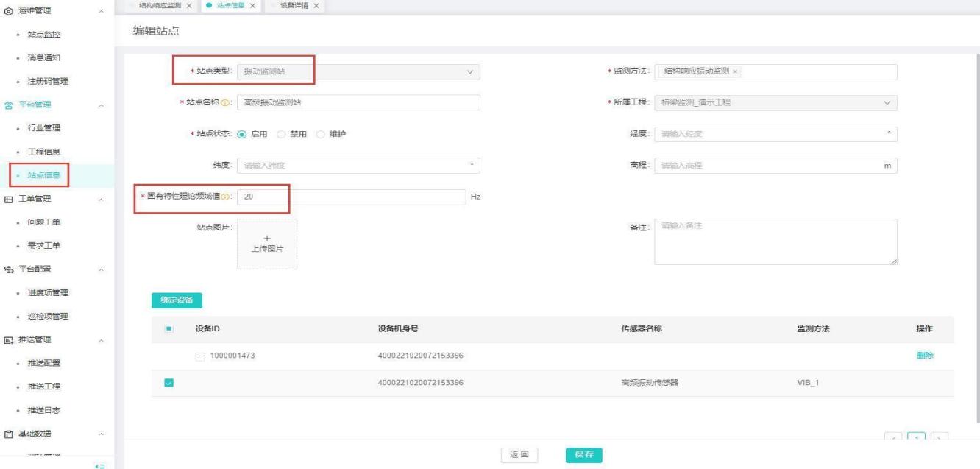Viewport: 980px width, 469px height.
Task: Click the 推送管理 sidebar icon
Action: pyautogui.click(x=8, y=339)
